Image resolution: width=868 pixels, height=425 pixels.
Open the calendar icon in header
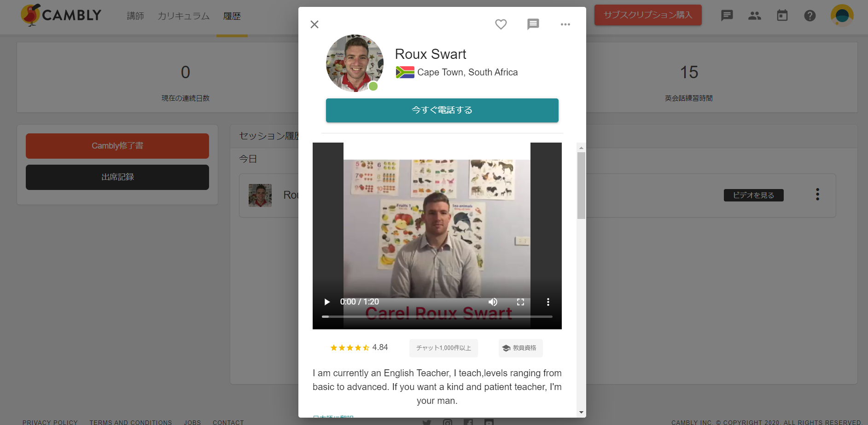(x=782, y=16)
